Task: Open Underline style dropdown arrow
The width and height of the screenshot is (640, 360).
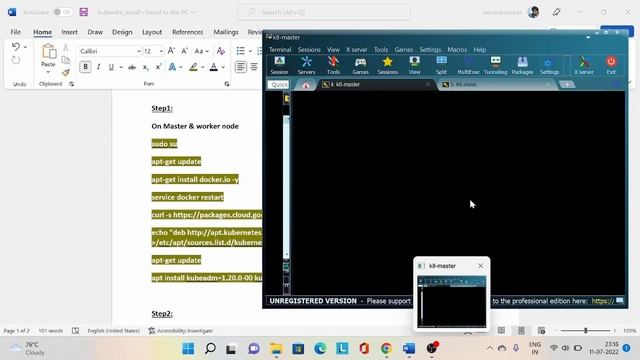Action: coord(121,67)
